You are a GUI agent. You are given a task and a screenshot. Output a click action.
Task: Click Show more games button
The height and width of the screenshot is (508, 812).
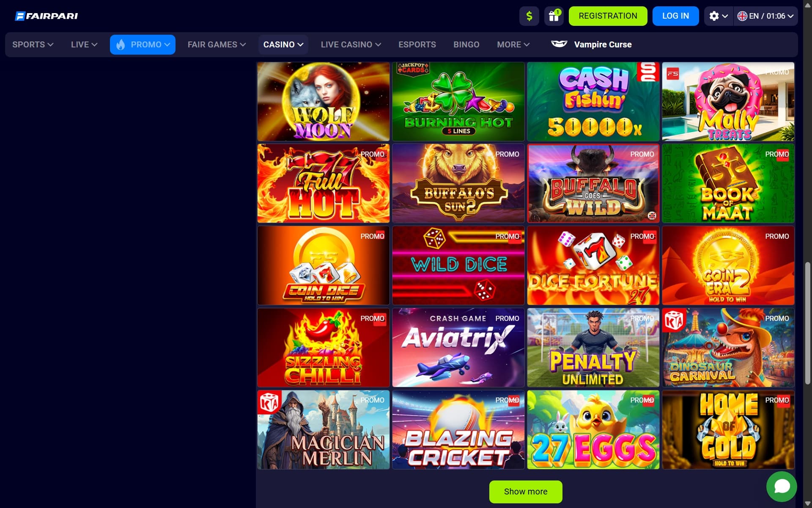(x=526, y=491)
